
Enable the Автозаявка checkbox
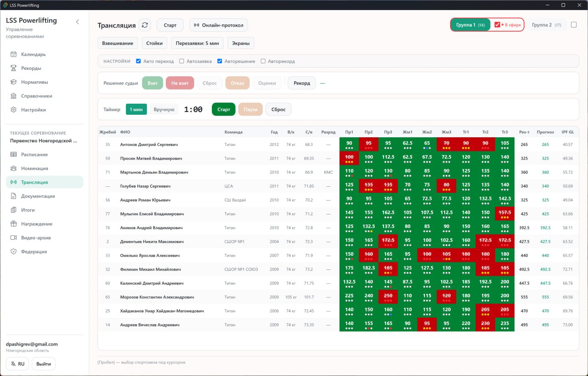pyautogui.click(x=182, y=61)
